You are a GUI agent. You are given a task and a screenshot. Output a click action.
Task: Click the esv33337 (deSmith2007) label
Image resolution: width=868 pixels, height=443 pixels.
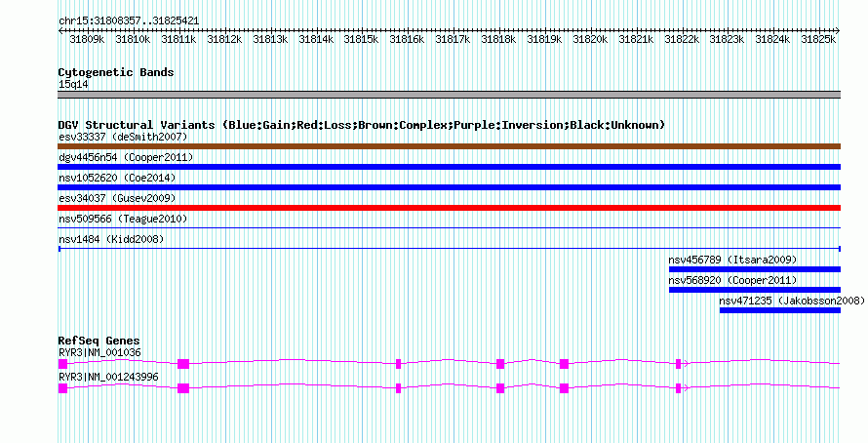(x=124, y=137)
